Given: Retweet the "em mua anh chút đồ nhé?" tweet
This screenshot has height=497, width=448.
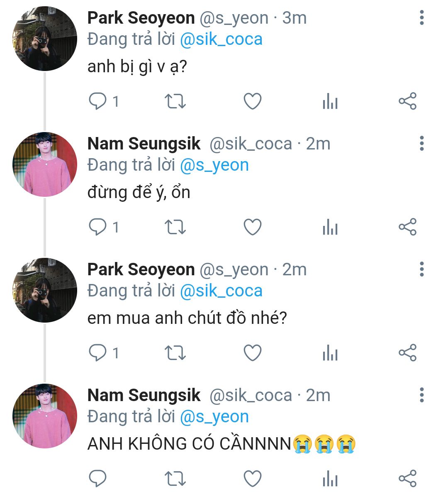Looking at the screenshot, I should (x=175, y=353).
